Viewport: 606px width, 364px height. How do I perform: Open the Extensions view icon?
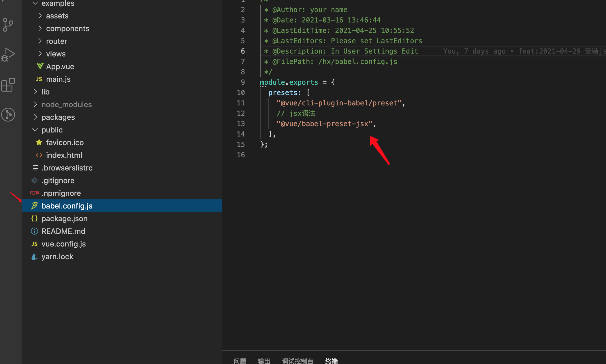[x=8, y=85]
